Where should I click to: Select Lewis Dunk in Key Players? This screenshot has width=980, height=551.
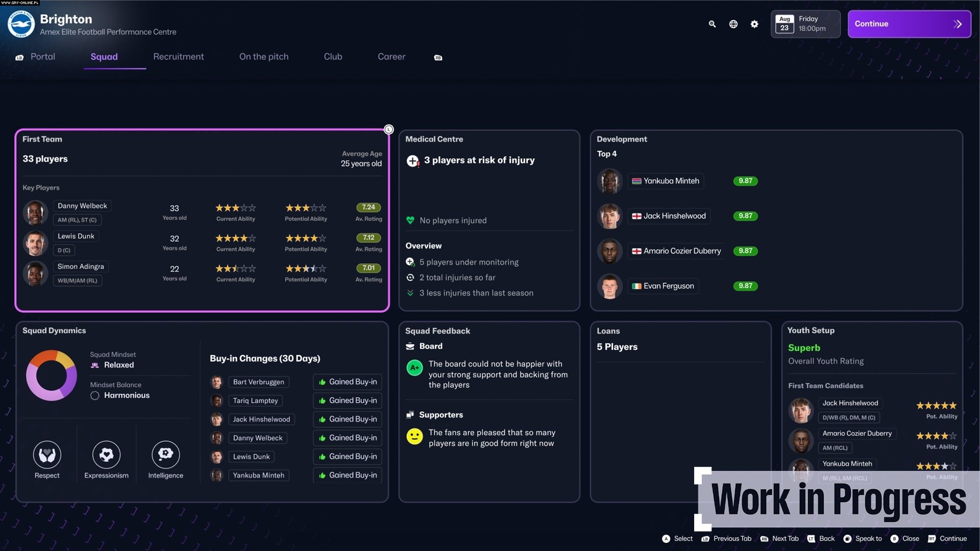point(76,236)
